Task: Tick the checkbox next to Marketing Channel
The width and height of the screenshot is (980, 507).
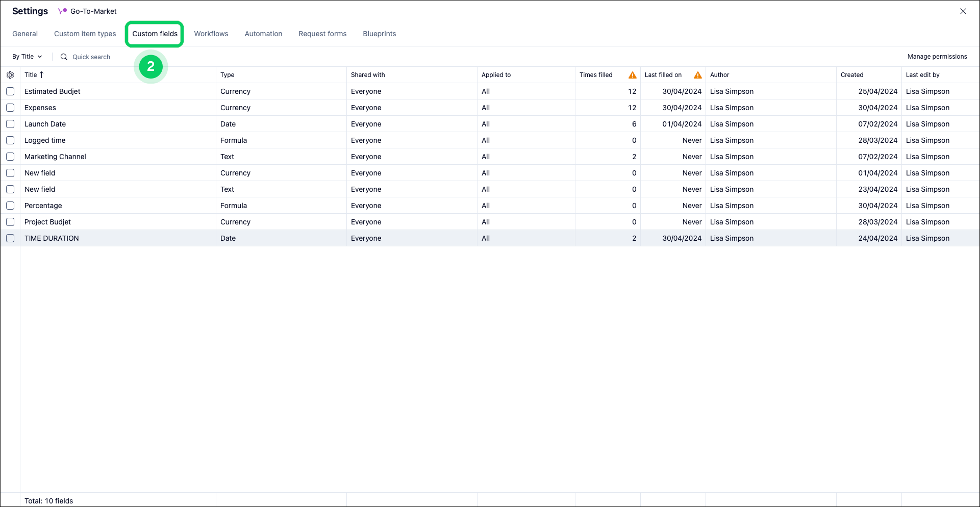Action: pos(11,157)
